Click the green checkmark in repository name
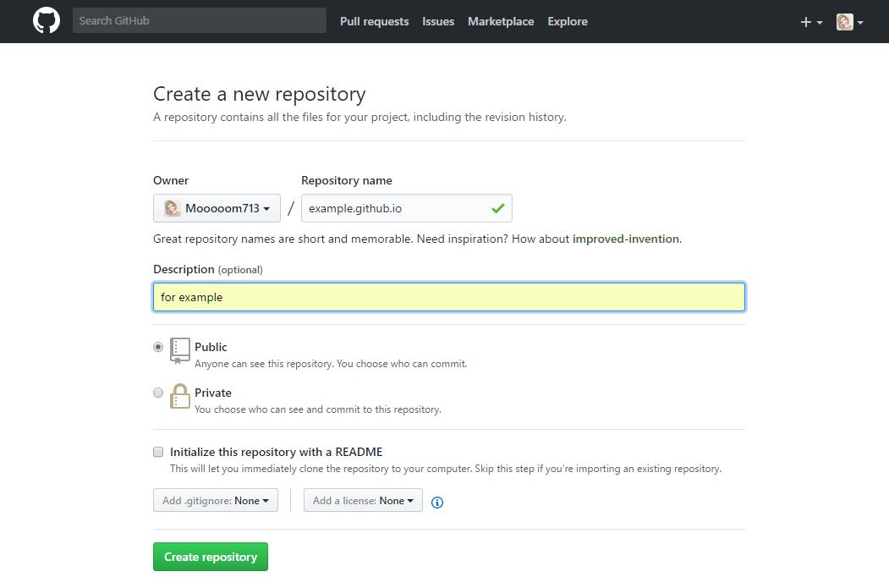This screenshot has width=889, height=588. 497,208
